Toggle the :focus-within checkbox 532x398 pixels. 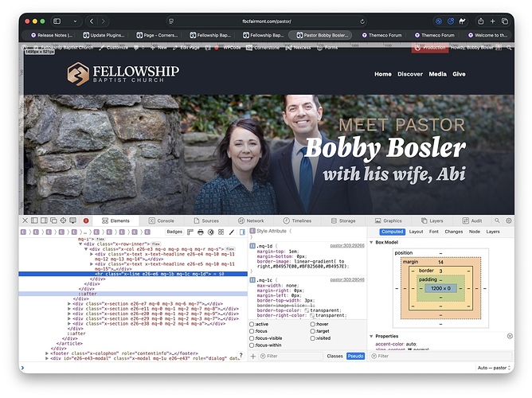[x=253, y=346]
